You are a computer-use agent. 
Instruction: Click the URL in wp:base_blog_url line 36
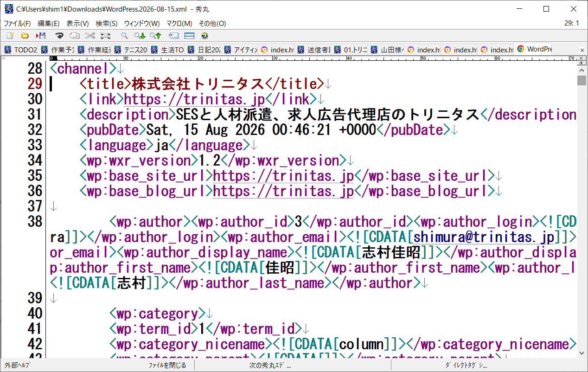click(x=283, y=191)
